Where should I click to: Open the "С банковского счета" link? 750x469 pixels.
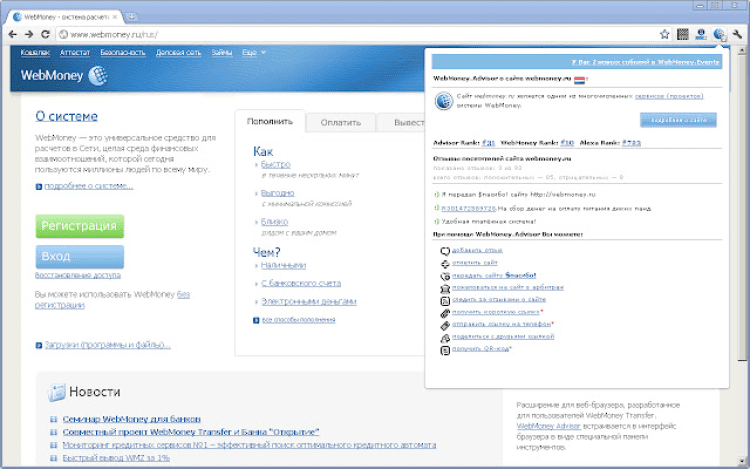point(301,283)
